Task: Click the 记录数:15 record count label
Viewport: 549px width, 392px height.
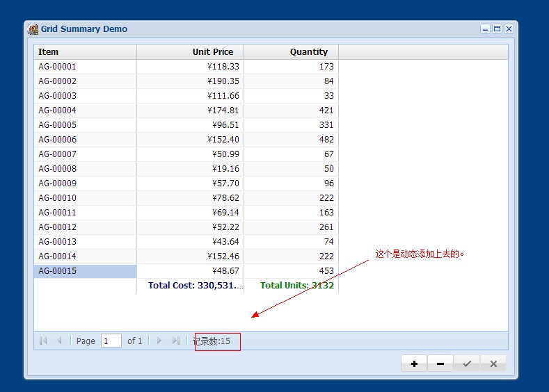Action: click(x=212, y=341)
